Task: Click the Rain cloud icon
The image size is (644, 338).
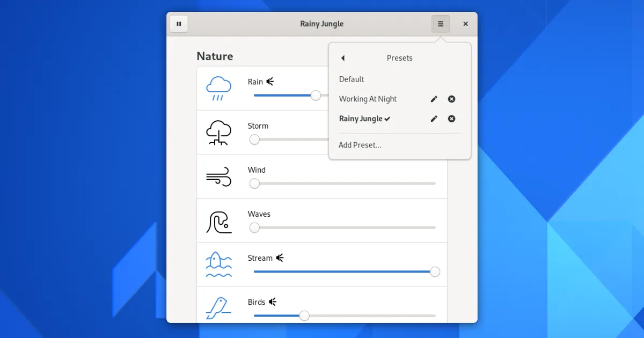Action: coord(218,89)
